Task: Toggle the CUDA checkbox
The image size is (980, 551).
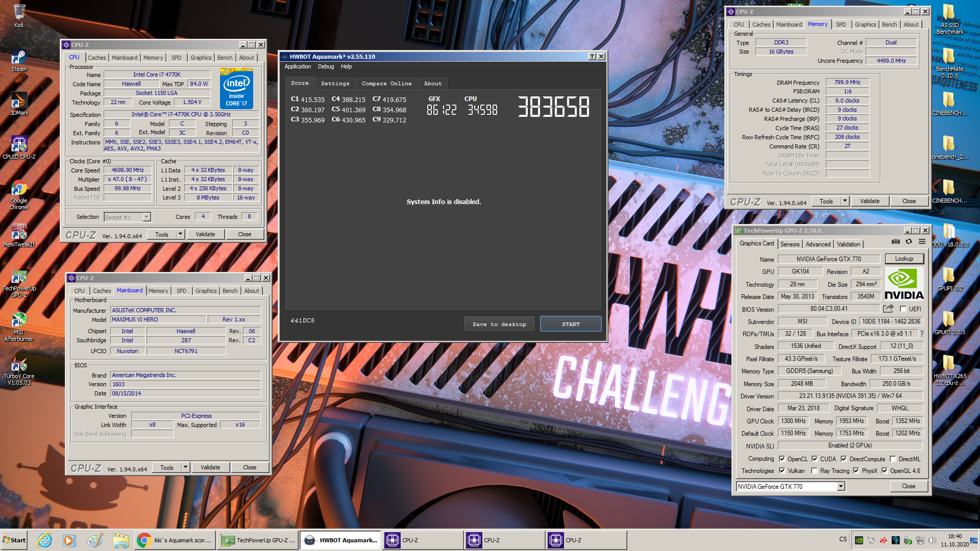Action: (x=815, y=459)
